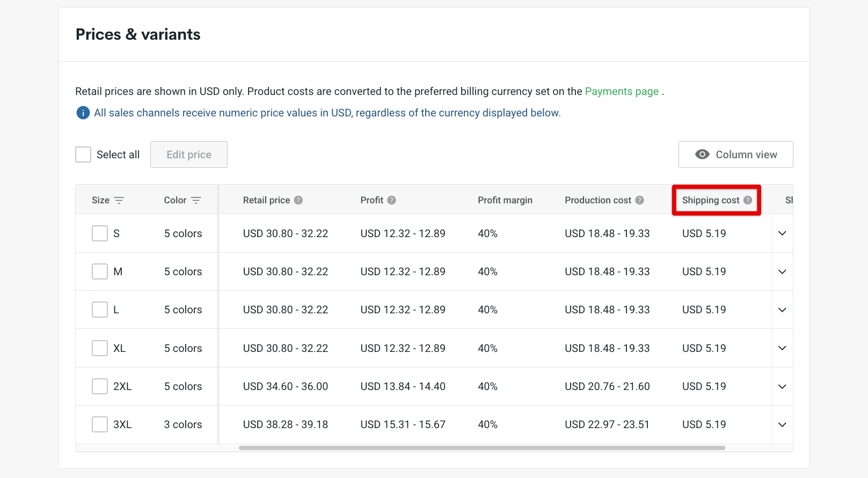This screenshot has width=868, height=478.
Task: Tick the checkbox for size S
Action: tap(100, 233)
